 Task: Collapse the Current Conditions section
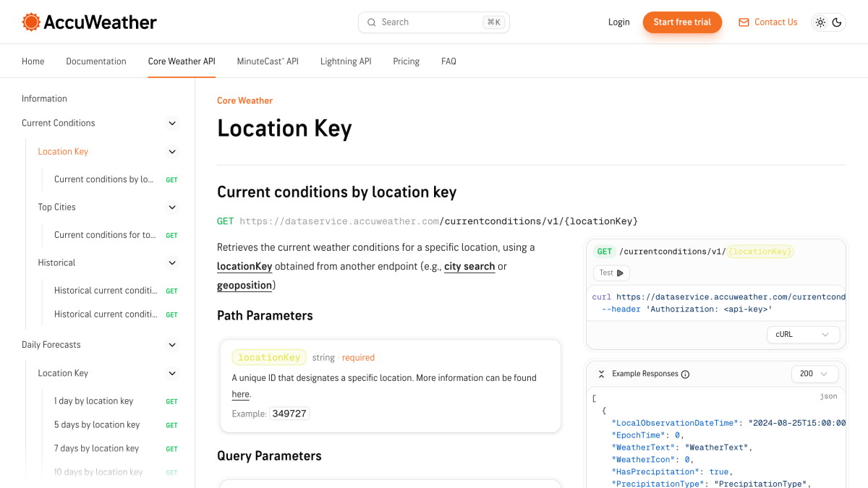tap(172, 124)
